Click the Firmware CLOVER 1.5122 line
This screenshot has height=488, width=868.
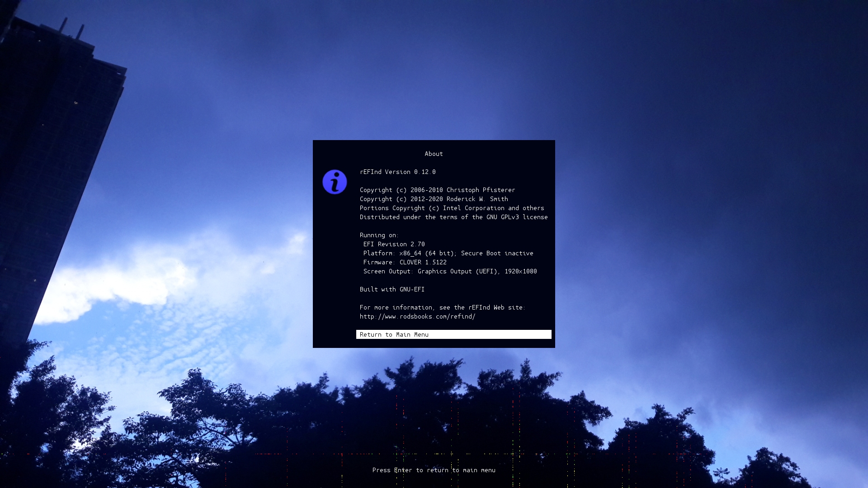[405, 262]
